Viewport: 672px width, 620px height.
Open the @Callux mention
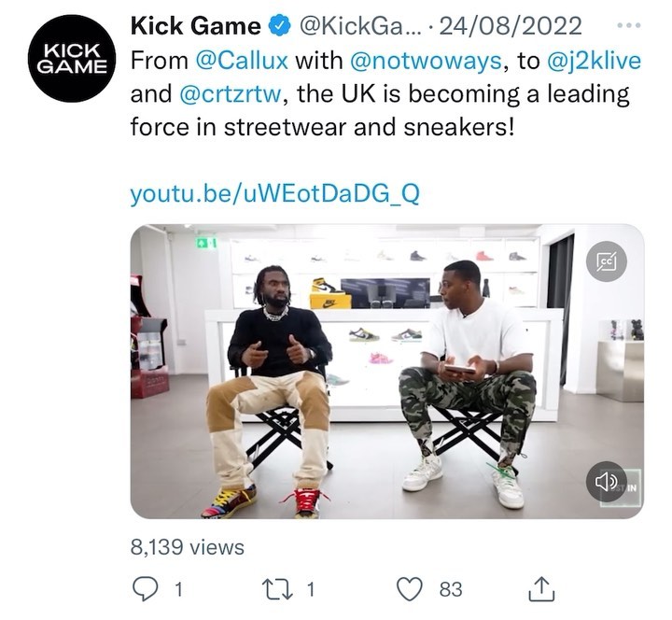[x=242, y=61]
